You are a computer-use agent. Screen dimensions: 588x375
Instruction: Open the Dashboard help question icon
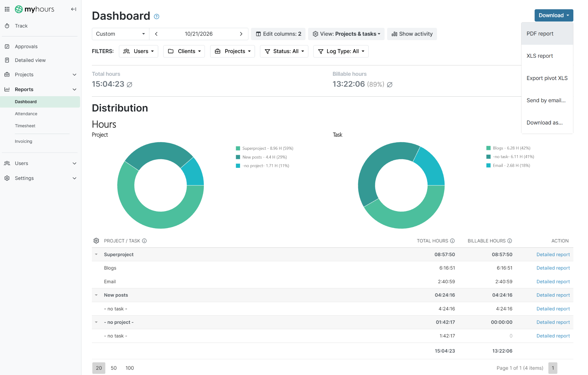coord(156,17)
